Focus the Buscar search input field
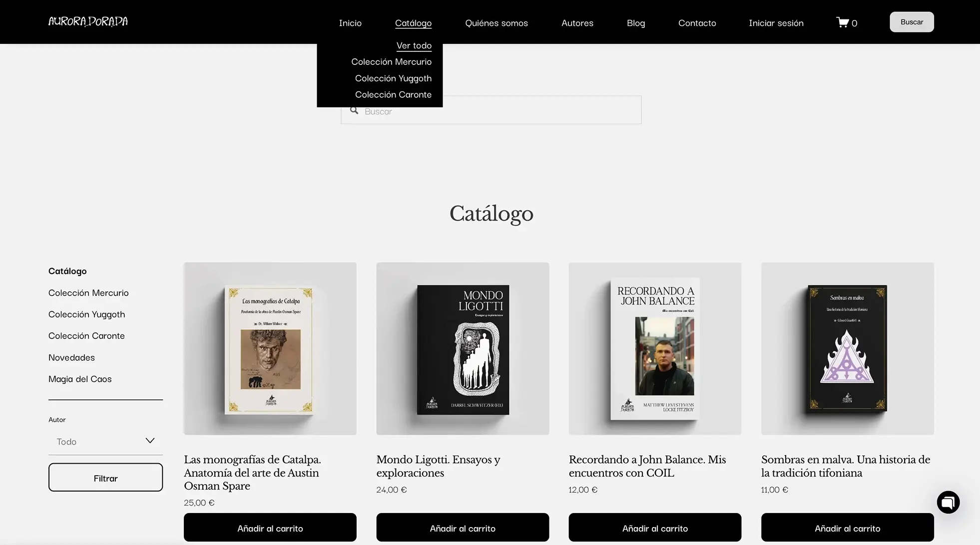Viewport: 980px width, 545px height. point(491,110)
